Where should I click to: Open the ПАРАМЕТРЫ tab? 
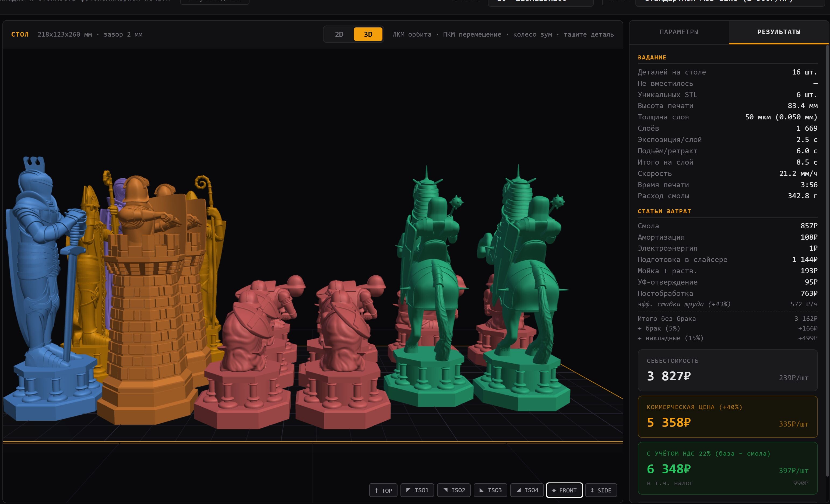click(679, 32)
